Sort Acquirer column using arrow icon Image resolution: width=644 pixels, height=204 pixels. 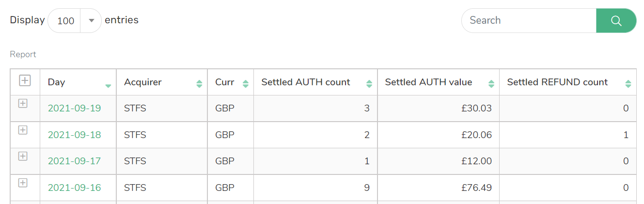click(199, 83)
